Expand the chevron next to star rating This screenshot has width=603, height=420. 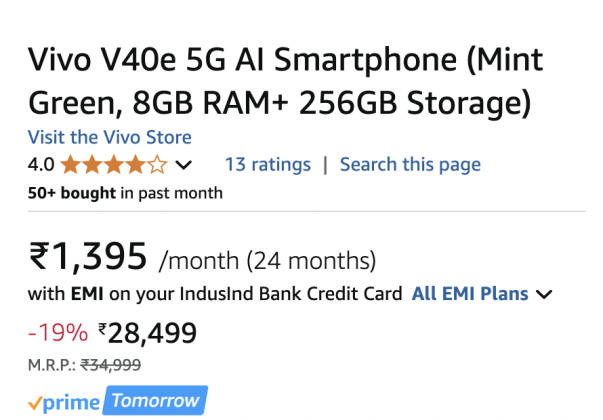[x=184, y=165]
